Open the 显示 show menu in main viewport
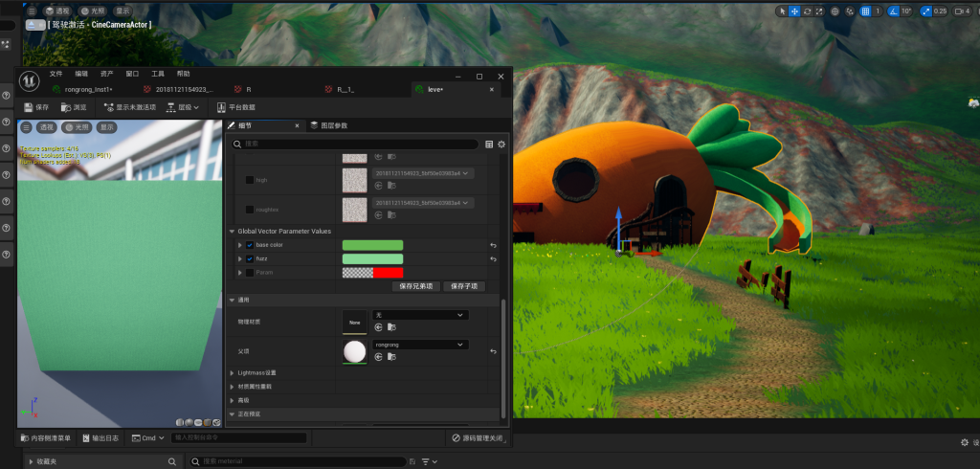The height and width of the screenshot is (469, 980). (122, 11)
